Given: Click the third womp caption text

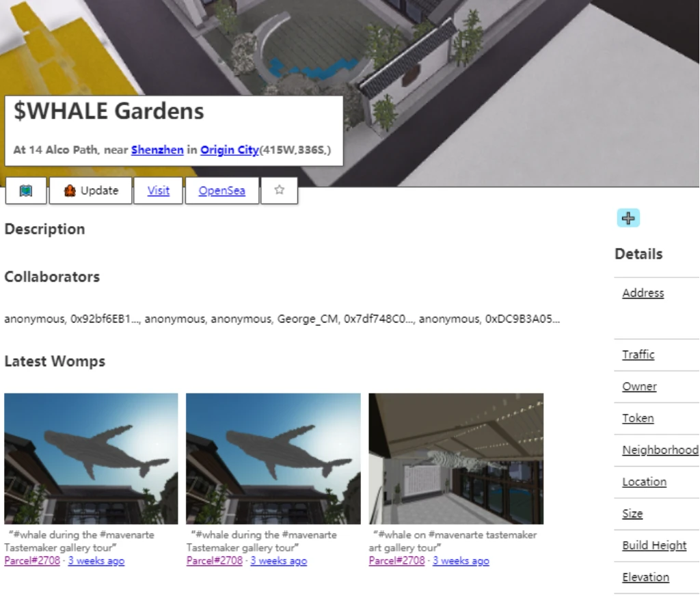Looking at the screenshot, I should [453, 541].
